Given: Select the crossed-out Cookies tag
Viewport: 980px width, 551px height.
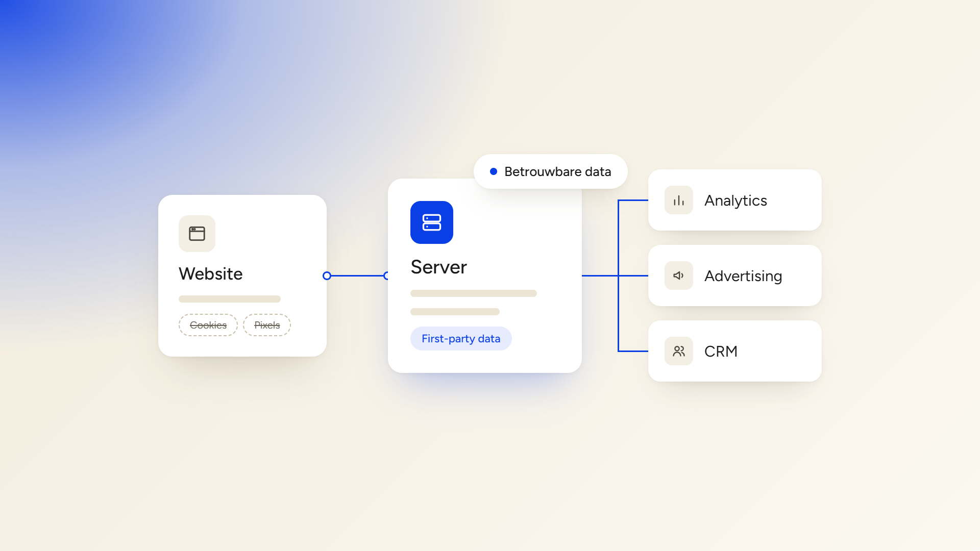Looking at the screenshot, I should (208, 325).
